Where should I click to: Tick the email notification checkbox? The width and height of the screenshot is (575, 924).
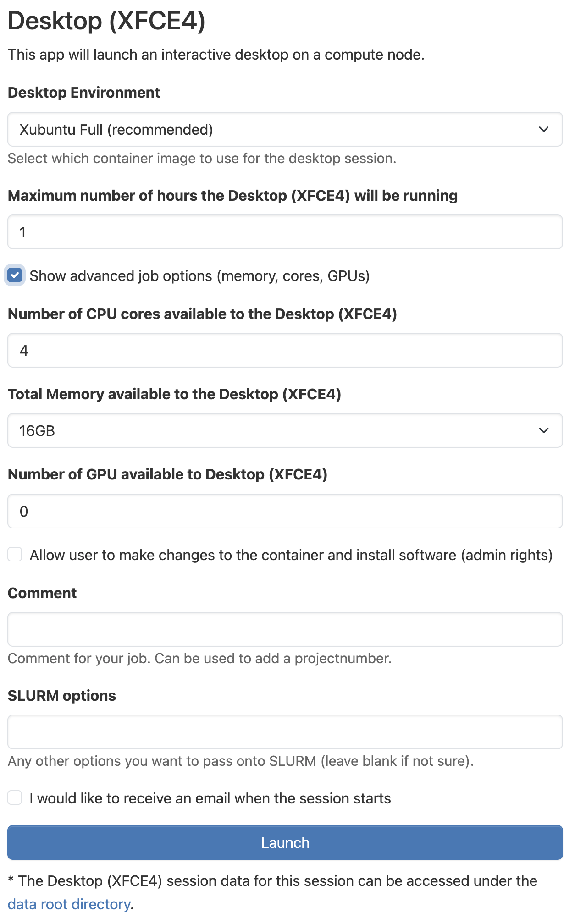[15, 798]
